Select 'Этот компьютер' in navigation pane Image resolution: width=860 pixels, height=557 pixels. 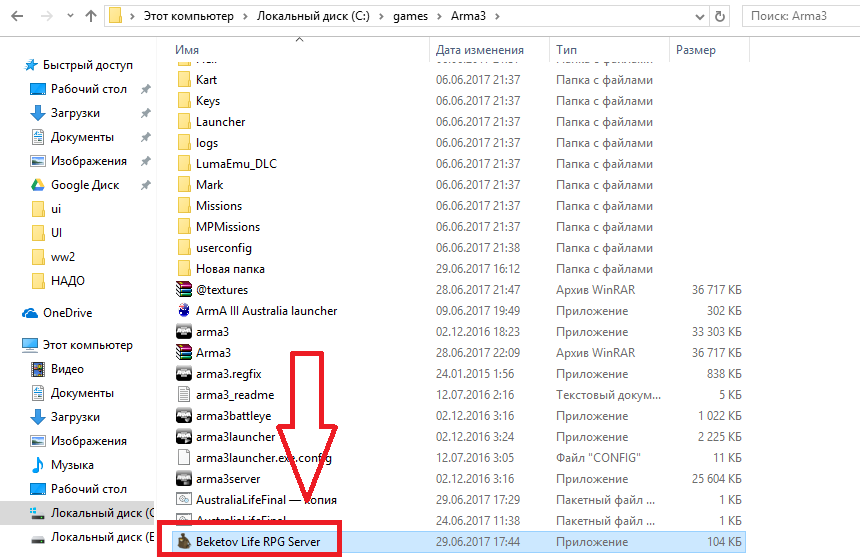pos(88,345)
